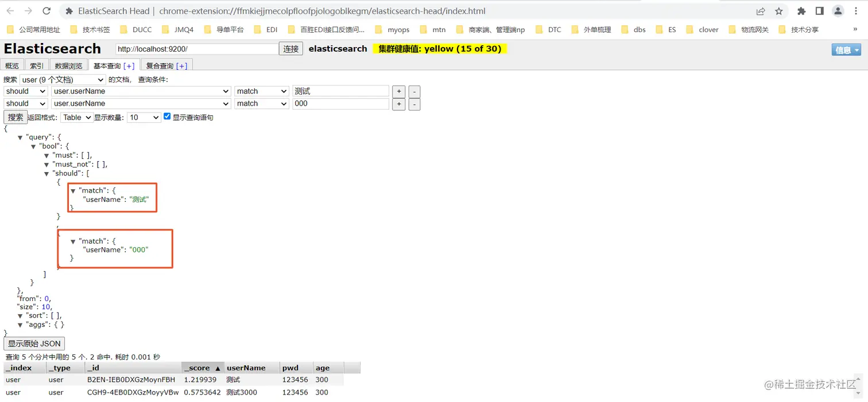Open first row should clause dropdown
This screenshot has width=868, height=402.
pos(25,91)
